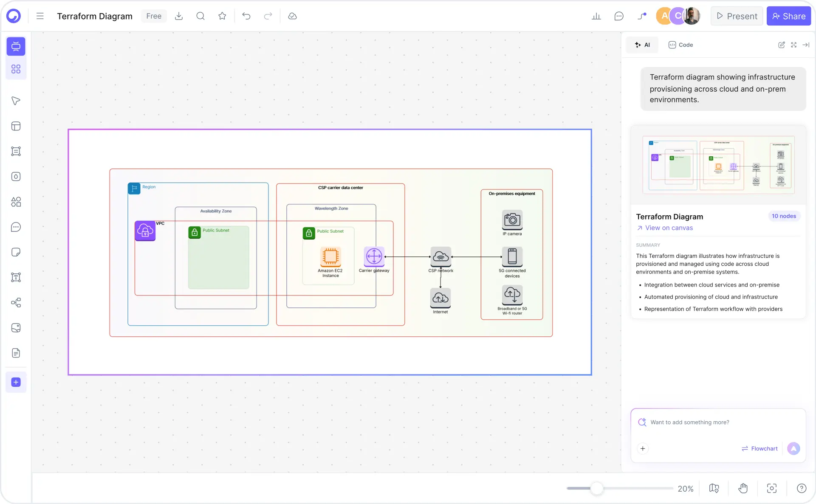
Task: Open the Terraform Diagram preview thumbnail
Action: click(x=718, y=165)
